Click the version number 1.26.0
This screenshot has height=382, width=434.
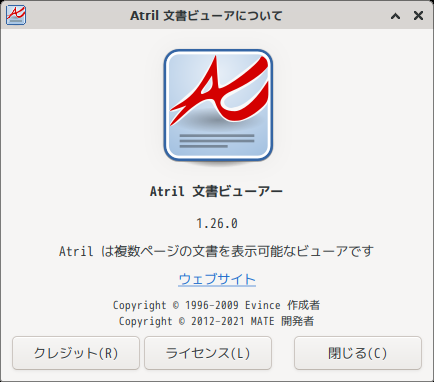[x=217, y=223]
